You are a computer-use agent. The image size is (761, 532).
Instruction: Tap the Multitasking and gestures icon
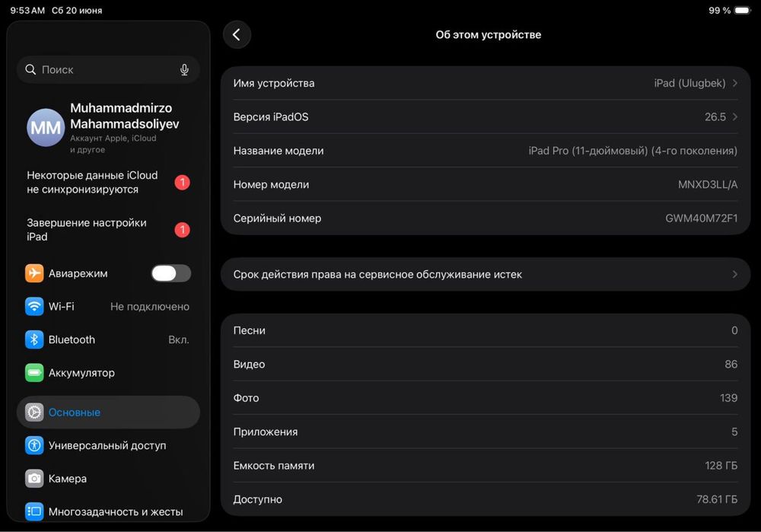point(34,511)
